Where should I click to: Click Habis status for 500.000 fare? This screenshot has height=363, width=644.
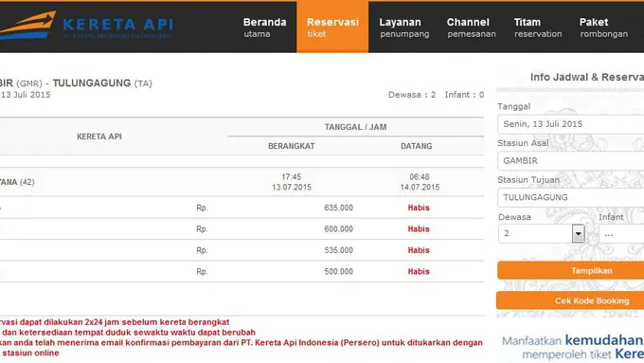coord(419,271)
